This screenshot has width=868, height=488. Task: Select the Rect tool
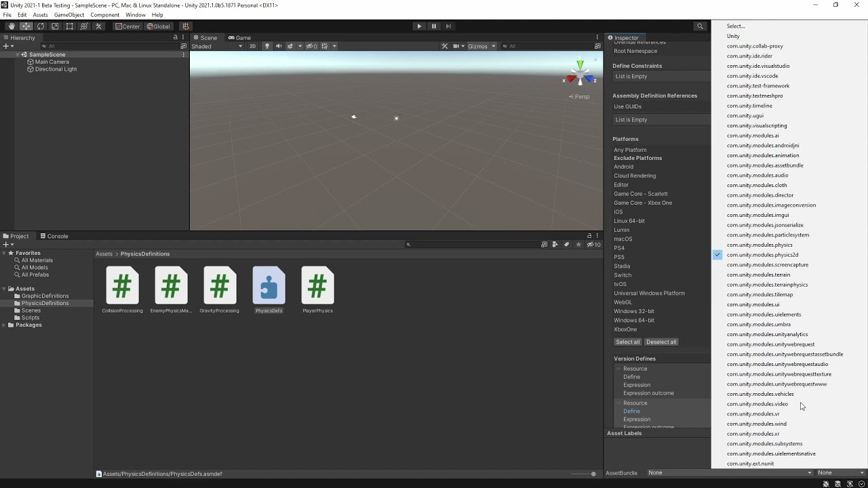tap(69, 26)
